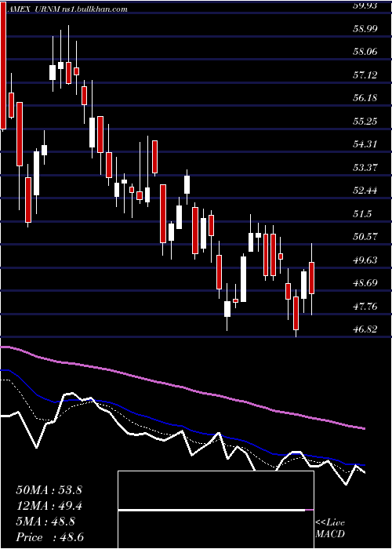Screen dimensions: 392x549
Task: Click the pink 50MA line
Action: tap(182, 387)
